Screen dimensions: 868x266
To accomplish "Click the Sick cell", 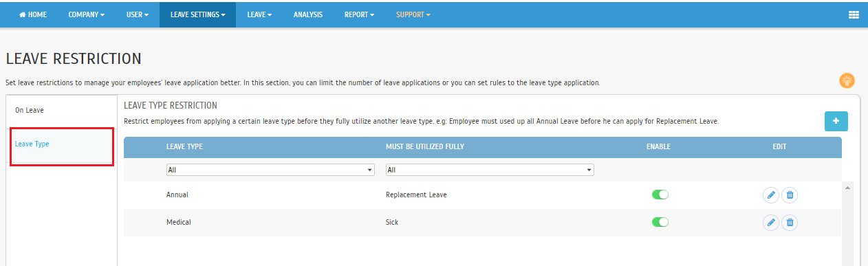I will [392, 222].
